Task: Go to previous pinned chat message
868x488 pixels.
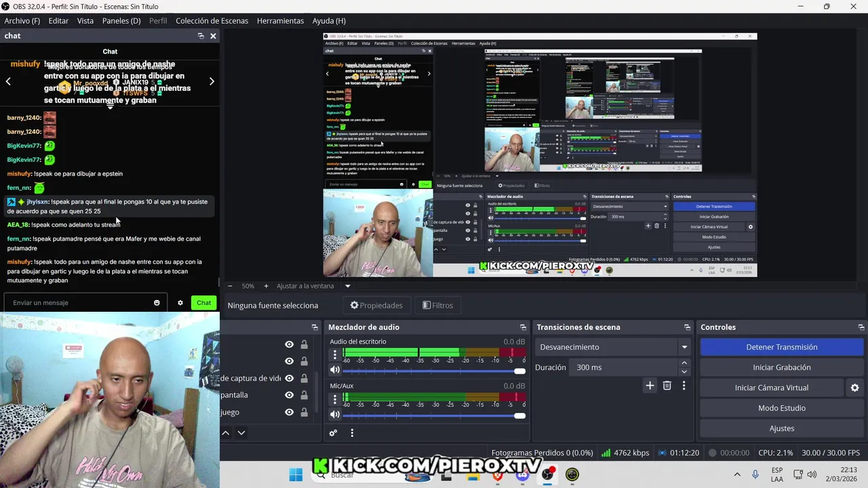Action: pos(8,81)
